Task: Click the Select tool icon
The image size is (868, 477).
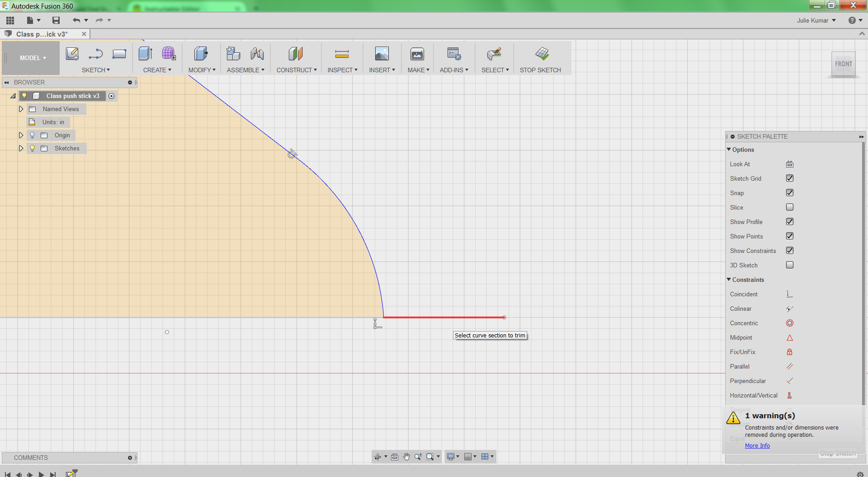Action: click(x=494, y=54)
